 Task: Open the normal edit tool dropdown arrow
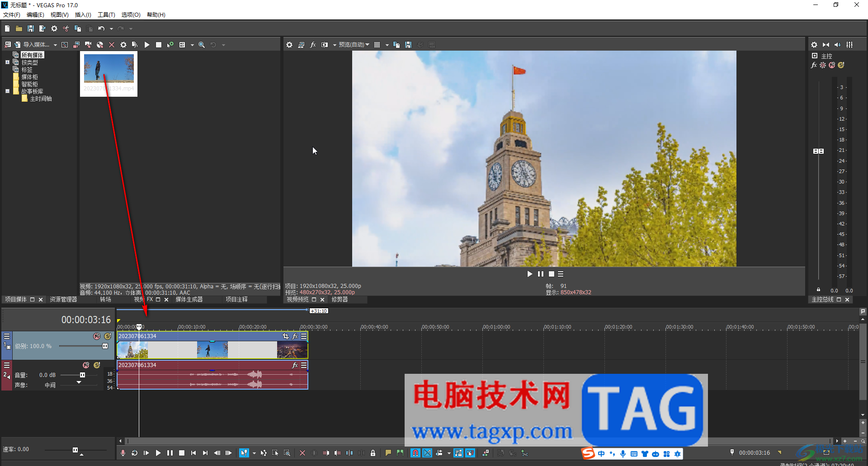pyautogui.click(x=254, y=453)
